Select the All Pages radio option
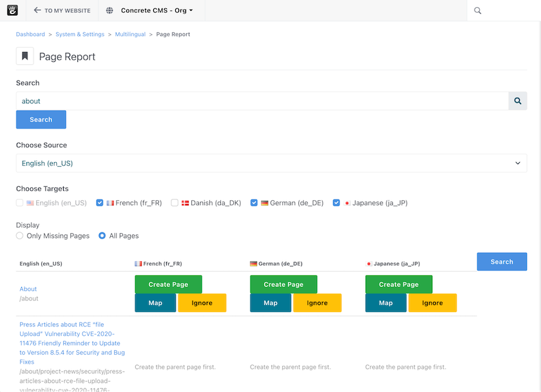 click(102, 236)
